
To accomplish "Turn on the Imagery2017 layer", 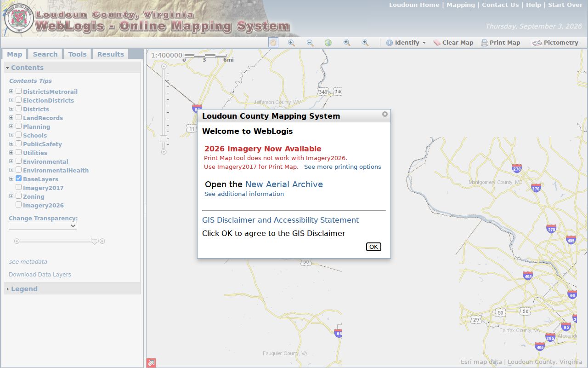I will tap(19, 187).
